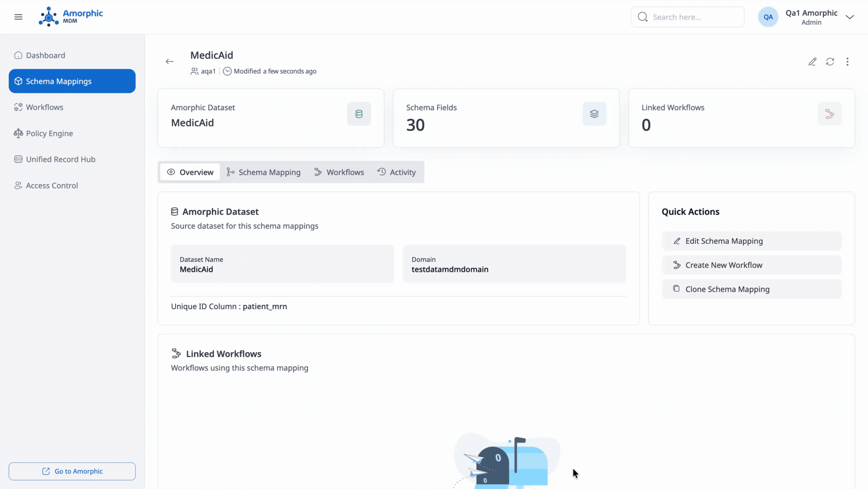The height and width of the screenshot is (489, 868).
Task: Select Schema Mappings in sidebar
Action: (x=72, y=81)
